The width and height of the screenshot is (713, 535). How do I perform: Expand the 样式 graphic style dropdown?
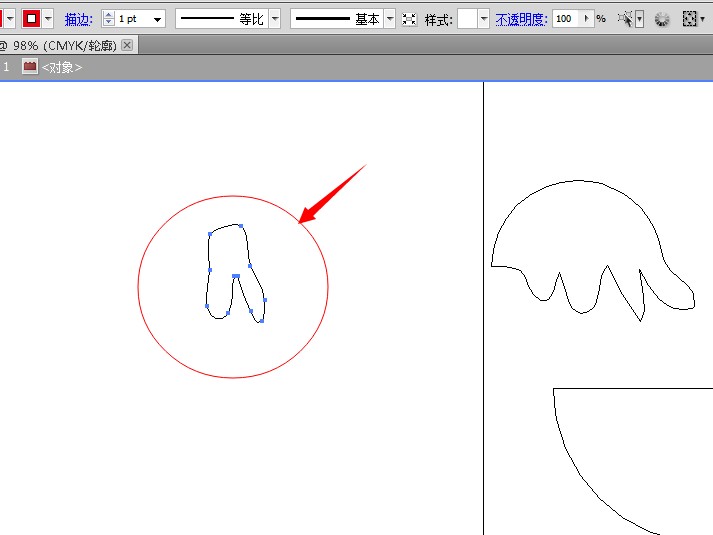tap(483, 19)
